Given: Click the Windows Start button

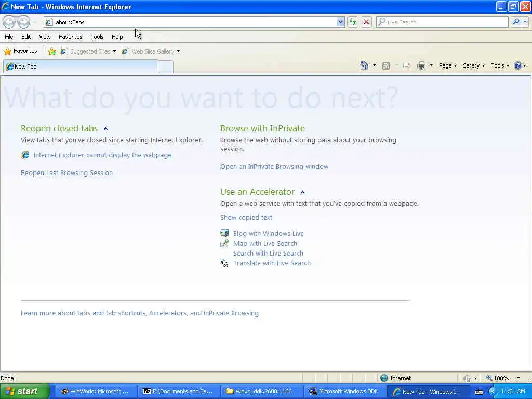Looking at the screenshot, I should click(25, 391).
